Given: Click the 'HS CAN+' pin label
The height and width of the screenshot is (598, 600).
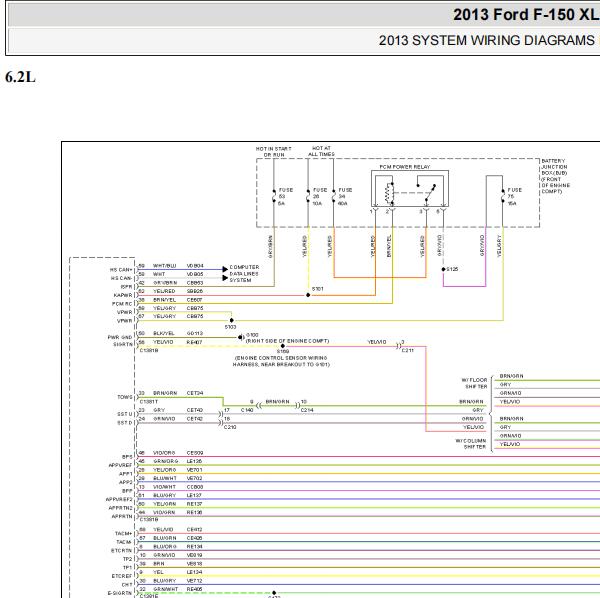Looking at the screenshot, I should (x=121, y=270).
